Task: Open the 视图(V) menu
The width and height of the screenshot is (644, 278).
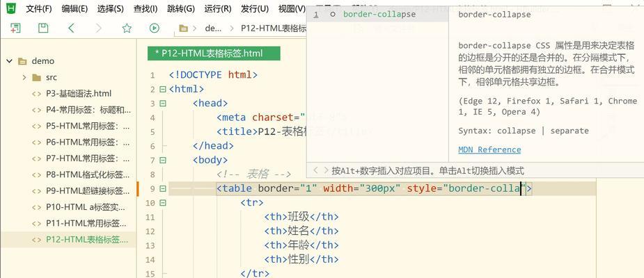Action: point(292,8)
